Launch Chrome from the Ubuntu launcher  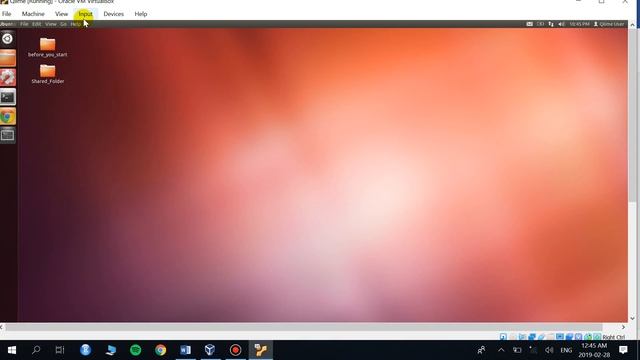tap(8, 117)
